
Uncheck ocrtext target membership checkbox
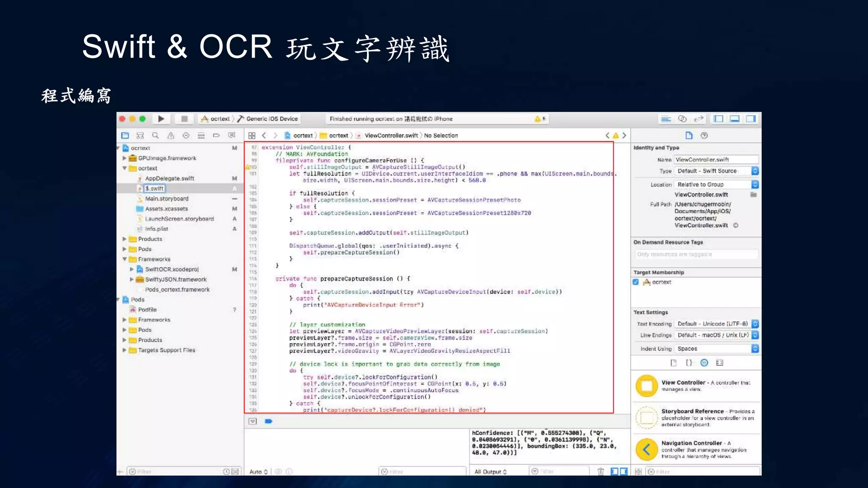(x=636, y=282)
